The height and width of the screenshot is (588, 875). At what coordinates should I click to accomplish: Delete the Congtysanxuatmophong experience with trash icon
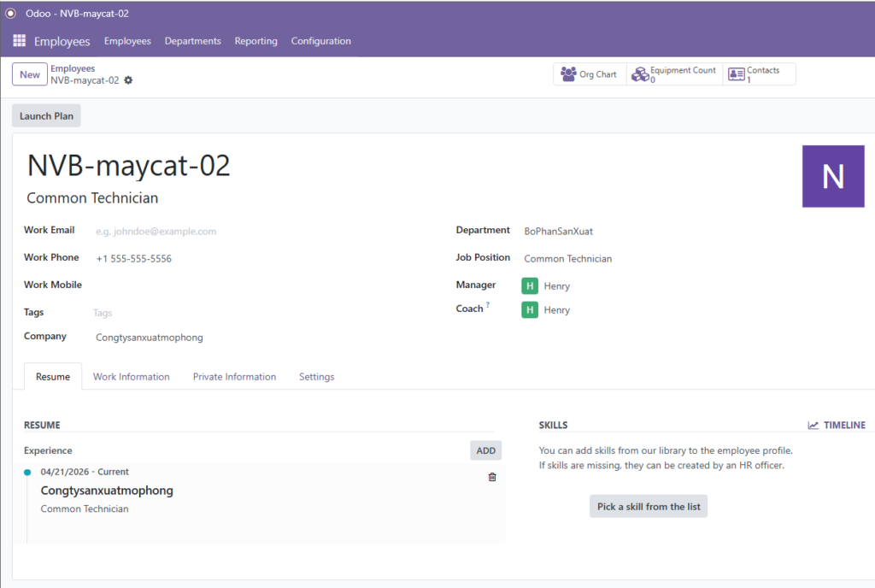pos(492,477)
